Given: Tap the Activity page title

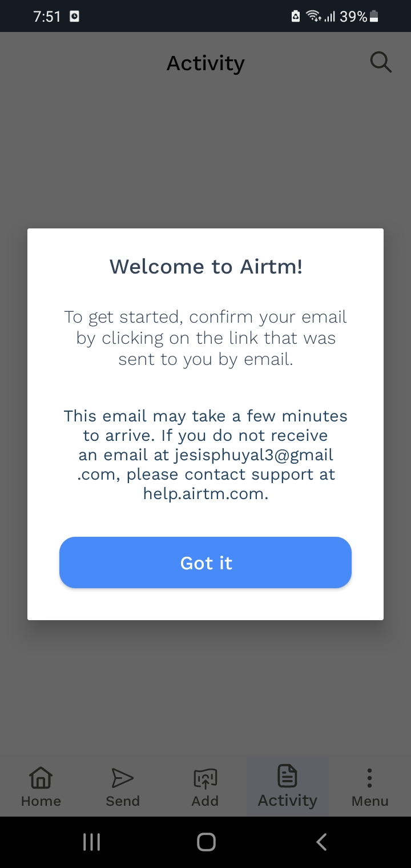Looking at the screenshot, I should [205, 63].
